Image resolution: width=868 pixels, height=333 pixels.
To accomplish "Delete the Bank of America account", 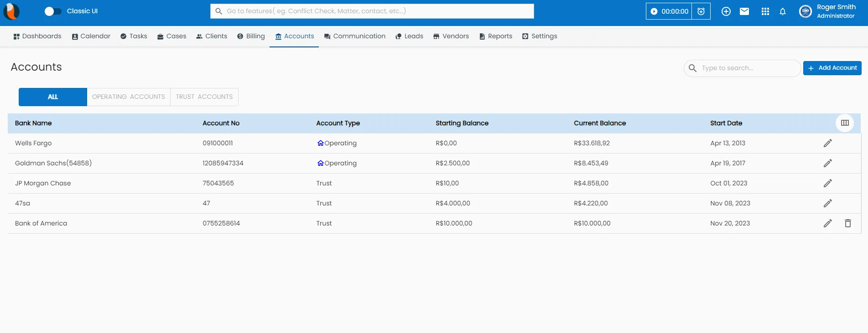I will tap(848, 223).
